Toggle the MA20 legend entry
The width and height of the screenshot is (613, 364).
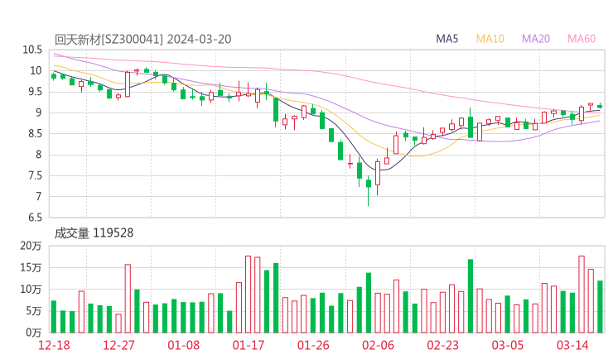pyautogui.click(x=536, y=39)
